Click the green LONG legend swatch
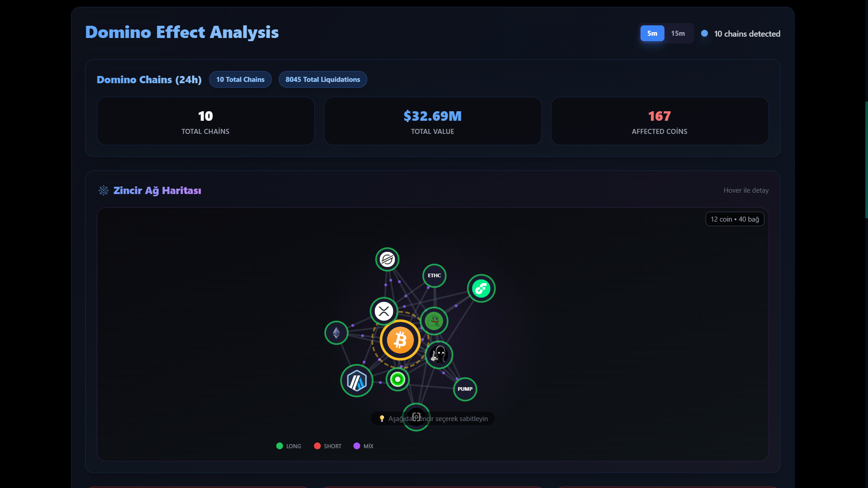Screen dimensions: 868x488 (x=280, y=446)
